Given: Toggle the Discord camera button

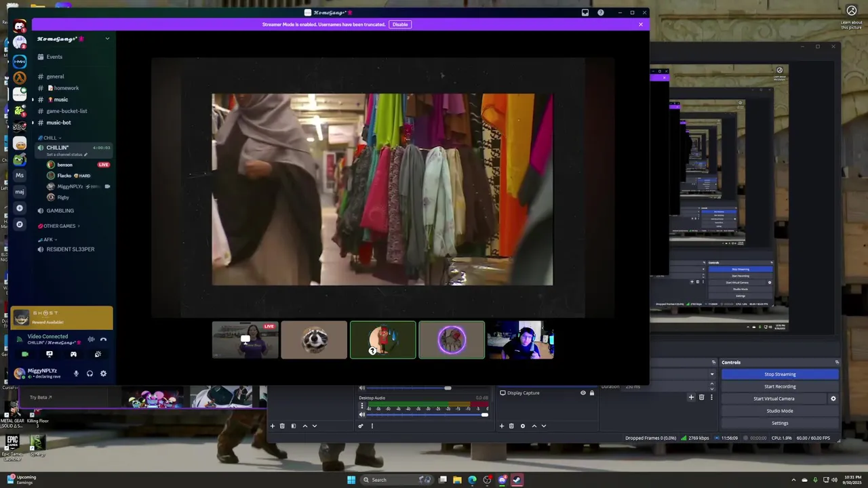Looking at the screenshot, I should [x=25, y=354].
